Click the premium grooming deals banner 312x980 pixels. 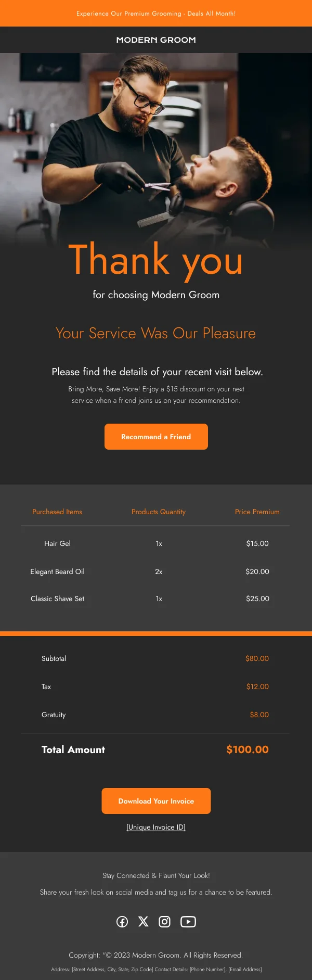pyautogui.click(x=156, y=14)
